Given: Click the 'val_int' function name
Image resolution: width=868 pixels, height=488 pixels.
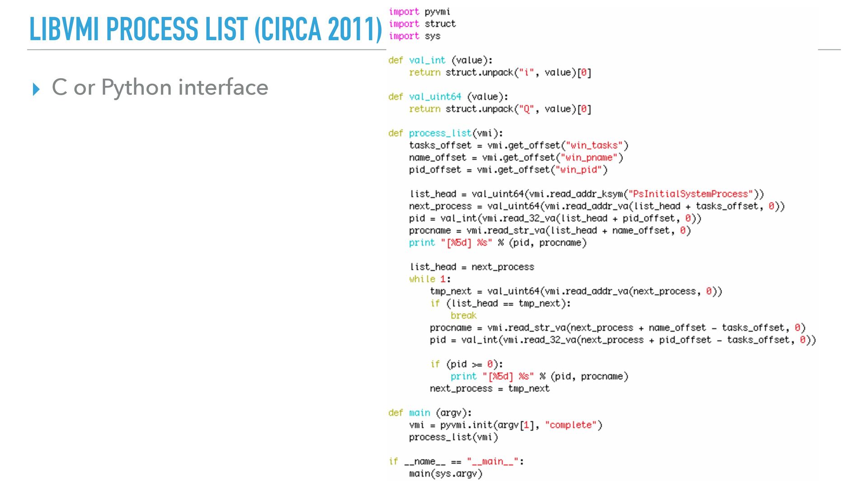Looking at the screenshot, I should [x=427, y=60].
